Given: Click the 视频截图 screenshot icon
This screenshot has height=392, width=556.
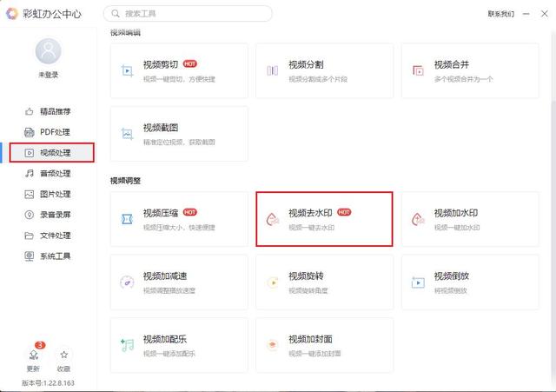Looking at the screenshot, I should [x=127, y=134].
